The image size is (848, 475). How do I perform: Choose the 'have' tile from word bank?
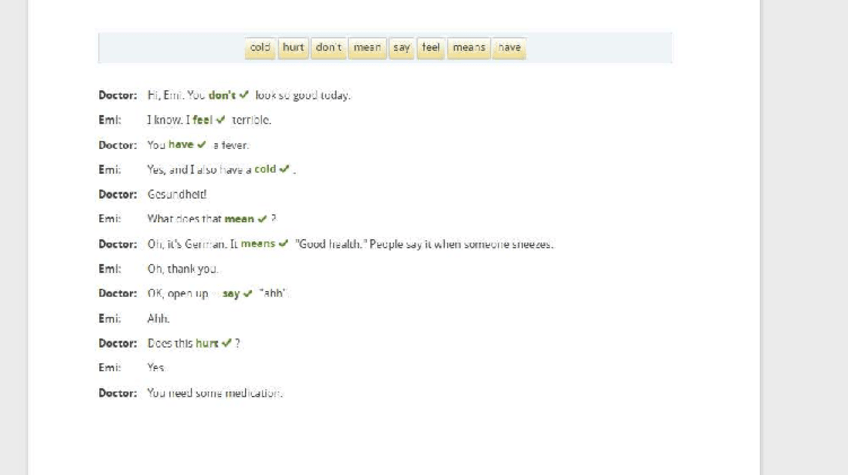(x=509, y=47)
